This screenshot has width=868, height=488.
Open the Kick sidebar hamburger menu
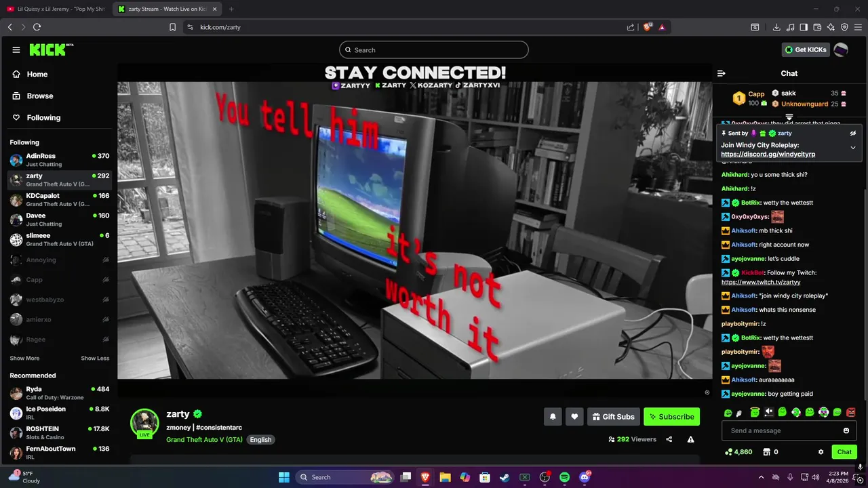[16, 49]
